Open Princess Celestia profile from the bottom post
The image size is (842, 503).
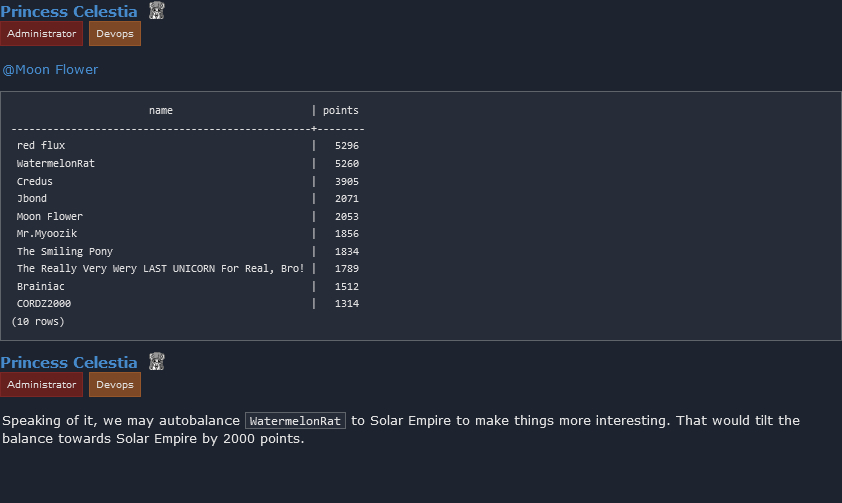[x=69, y=362]
